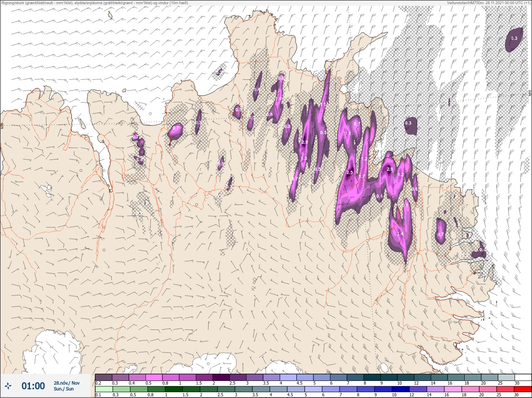Pick the bright pink 0.5 swatch in top legend
The width and height of the screenshot is (532, 398).
154,377
